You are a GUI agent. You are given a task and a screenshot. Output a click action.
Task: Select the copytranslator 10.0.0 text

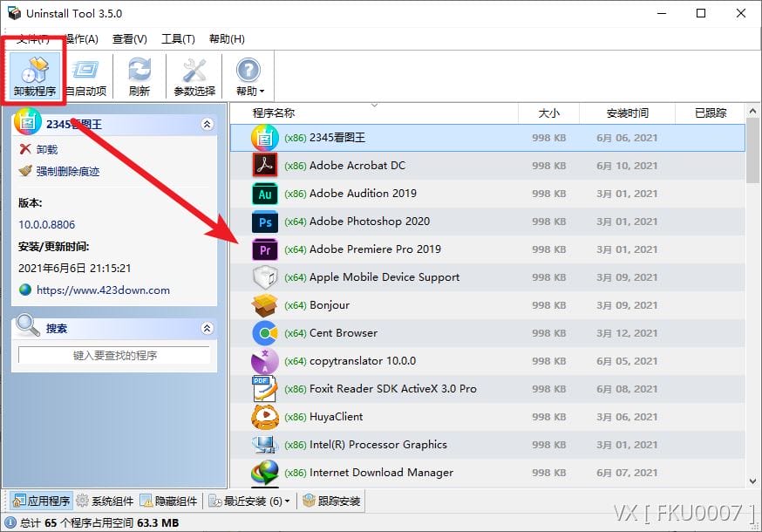pyautogui.click(x=363, y=361)
